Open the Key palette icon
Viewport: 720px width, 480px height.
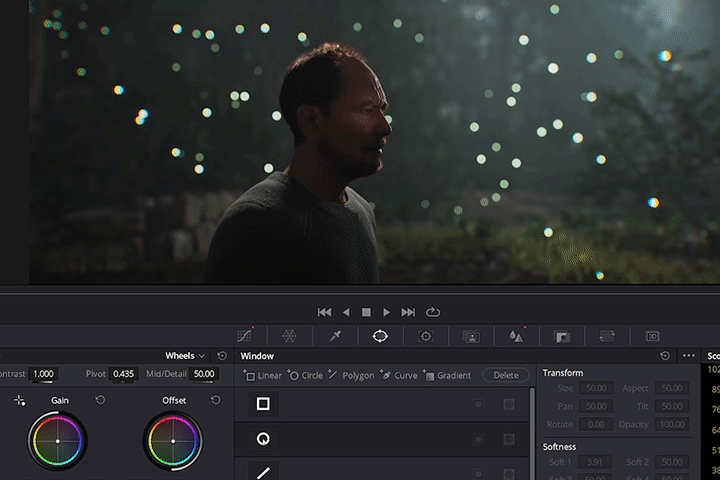tap(562, 336)
